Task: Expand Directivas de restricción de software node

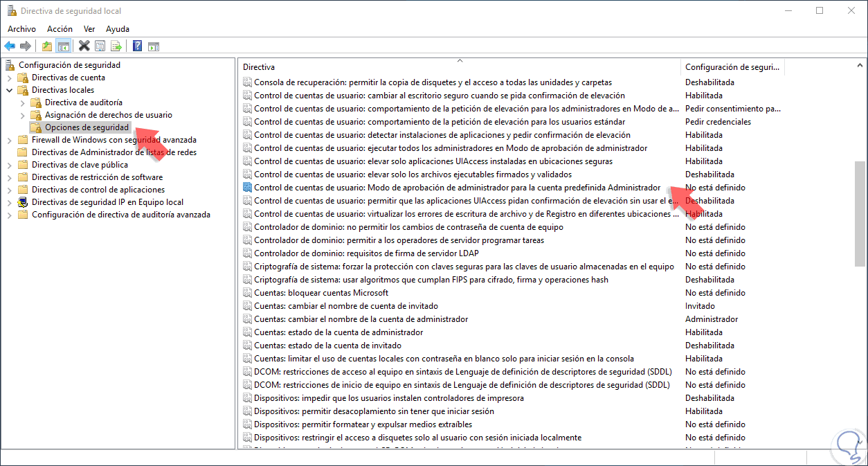Action: coord(9,177)
